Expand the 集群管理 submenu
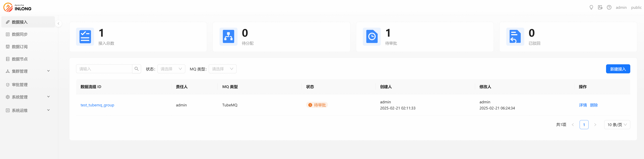This screenshot has width=644, height=159. coord(28,71)
